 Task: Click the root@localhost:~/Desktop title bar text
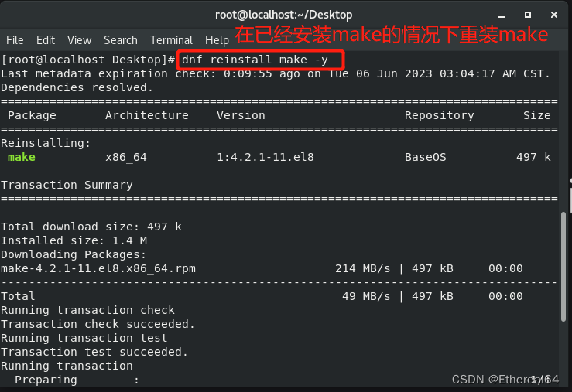click(284, 15)
